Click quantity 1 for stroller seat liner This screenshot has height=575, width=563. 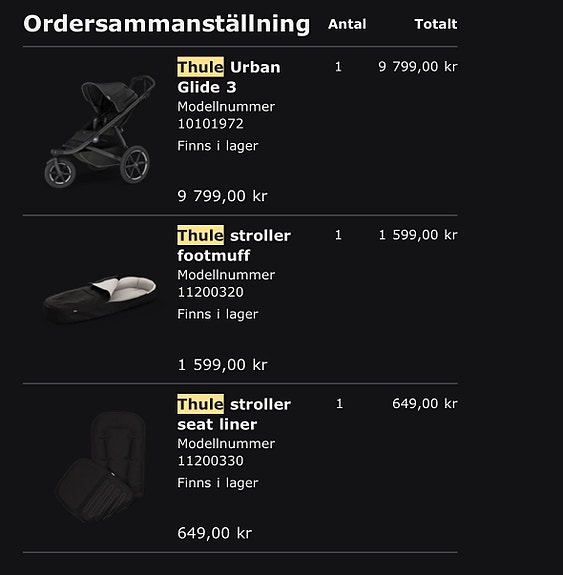[x=339, y=404]
